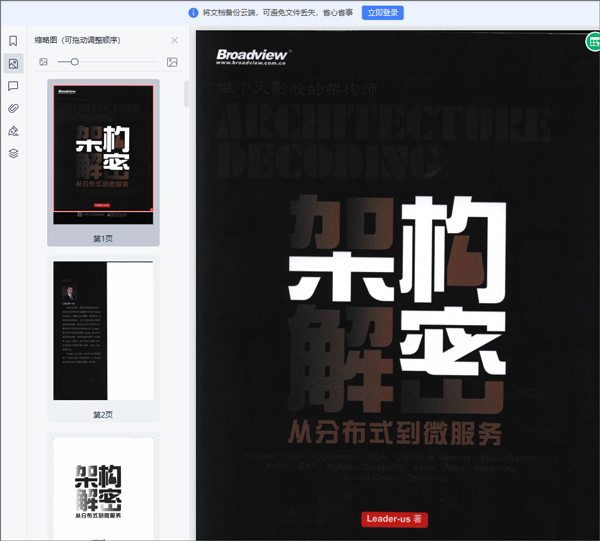Click the cloud backup banner message text

click(x=277, y=13)
